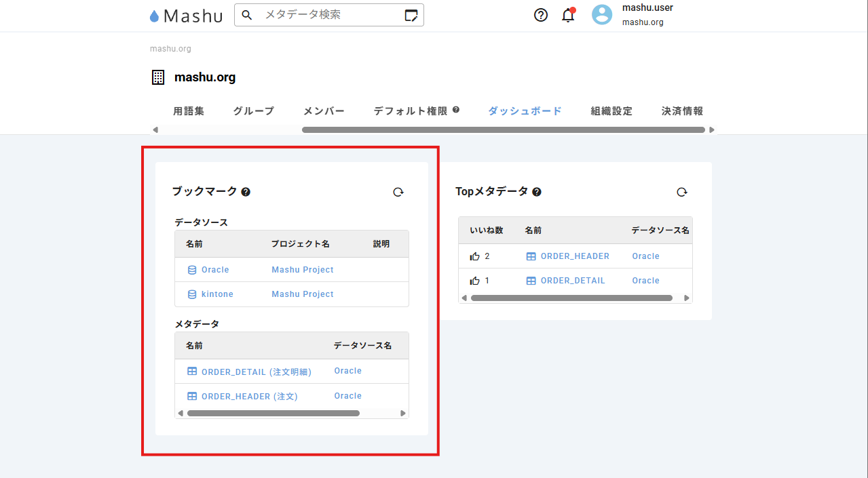Go to the メンバー tab
868x478 pixels.
pyautogui.click(x=324, y=111)
